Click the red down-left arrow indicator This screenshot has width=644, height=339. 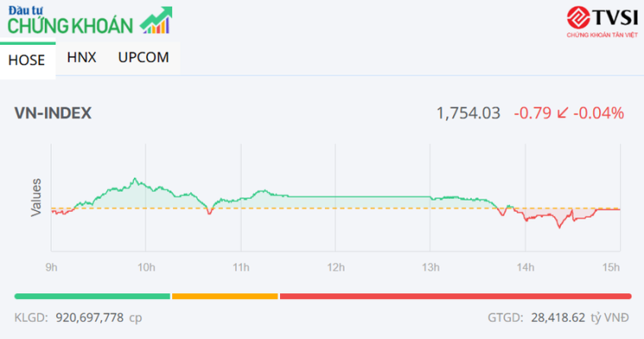coord(562,113)
